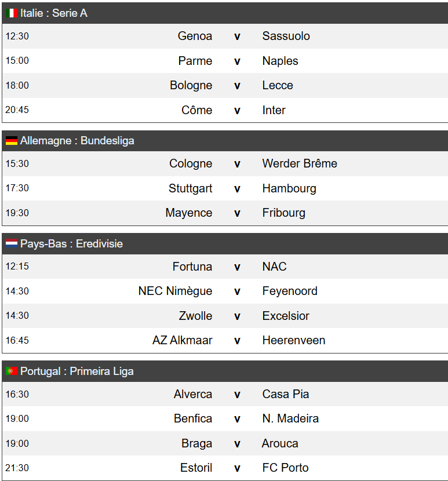Open the Côme v Inter match row
This screenshot has height=481, width=448.
[x=236, y=110]
